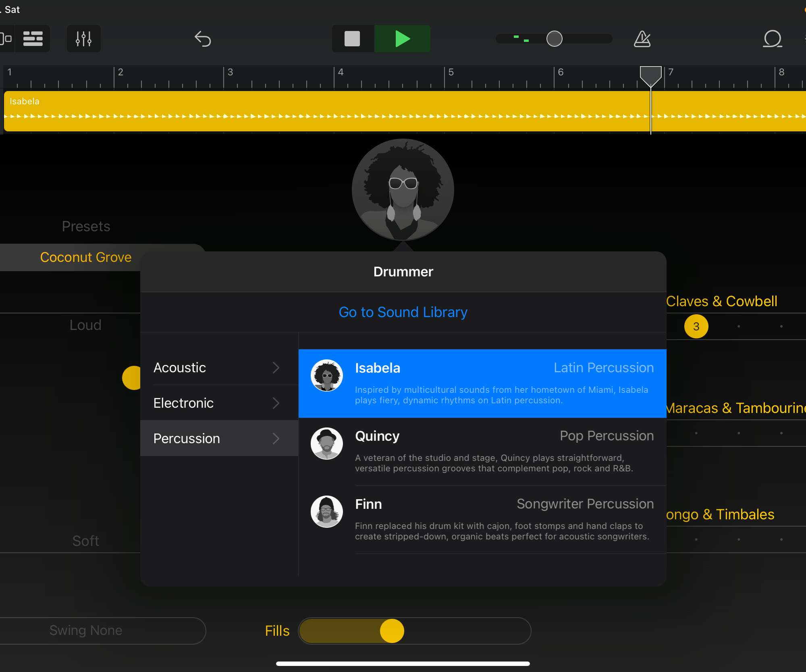Image resolution: width=806 pixels, height=672 pixels.
Task: Undo with the curved arrow icon
Action: (203, 39)
